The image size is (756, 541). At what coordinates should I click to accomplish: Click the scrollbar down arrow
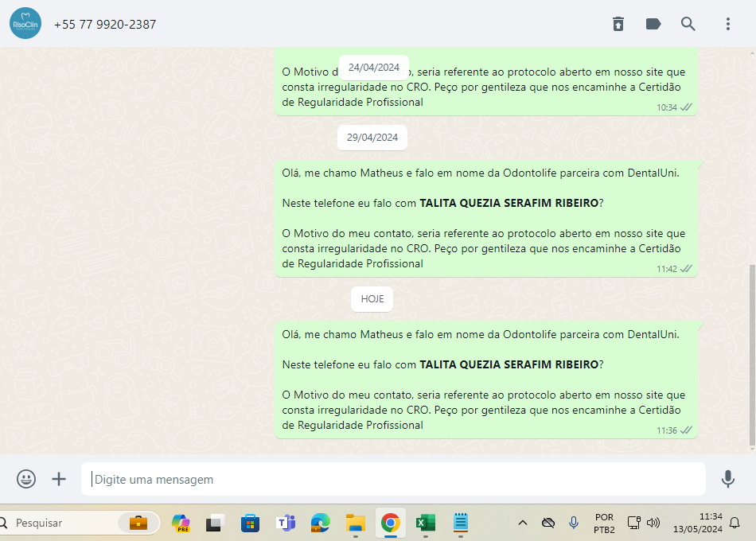pyautogui.click(x=753, y=449)
